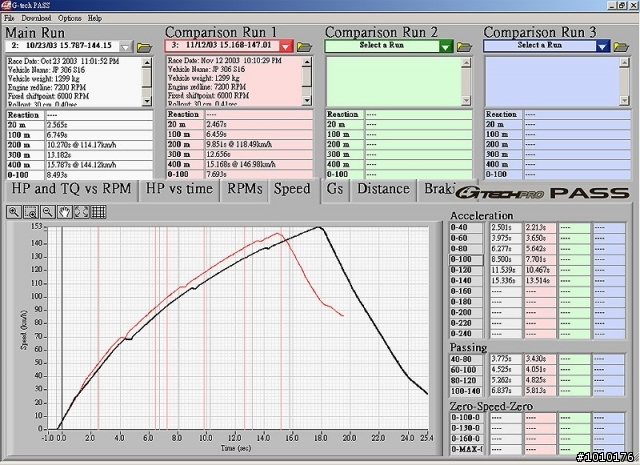Click the 0-140 acceleration row label
640x465 pixels.
coord(466,281)
